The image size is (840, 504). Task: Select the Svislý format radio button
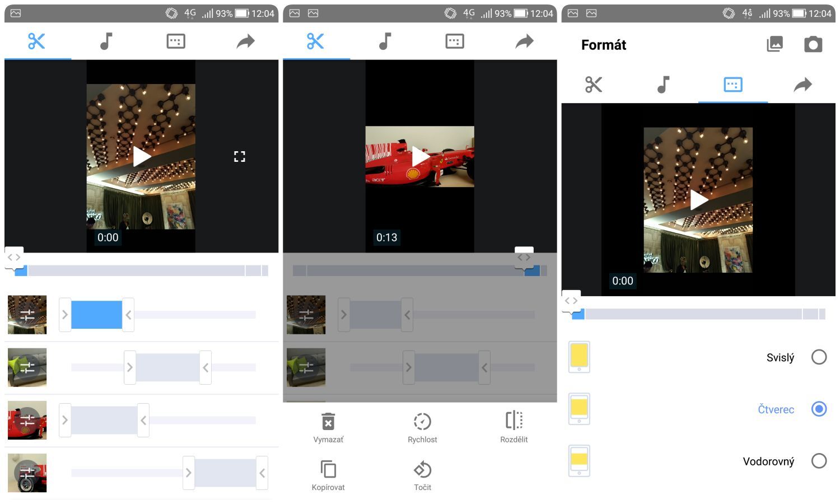click(819, 357)
